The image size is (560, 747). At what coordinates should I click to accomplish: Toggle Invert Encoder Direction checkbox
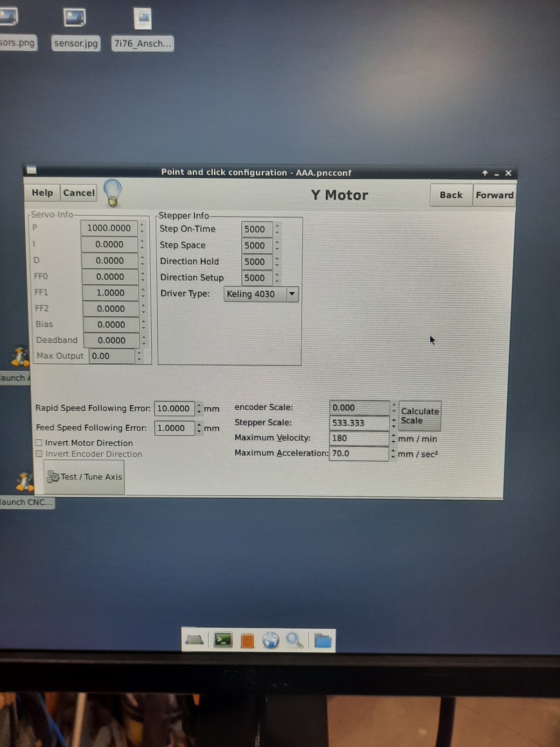[39, 454]
